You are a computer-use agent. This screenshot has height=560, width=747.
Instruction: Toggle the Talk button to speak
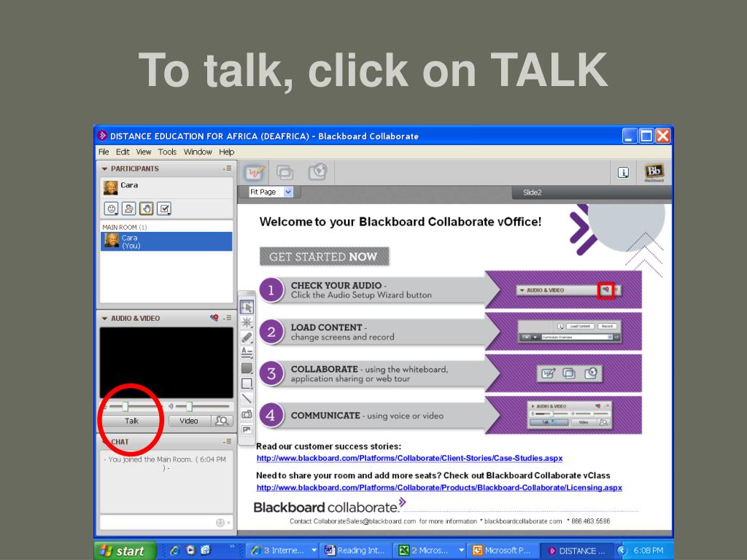coord(131,421)
